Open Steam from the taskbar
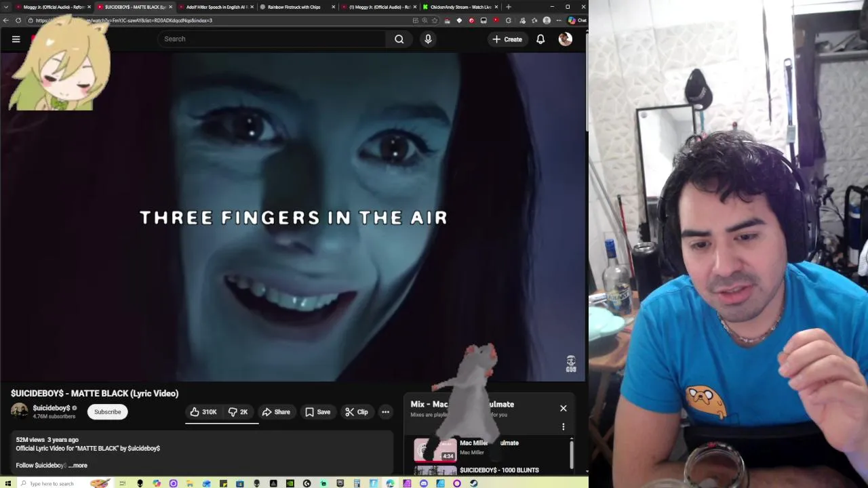Screen dimensions: 868x488 (x=473, y=483)
